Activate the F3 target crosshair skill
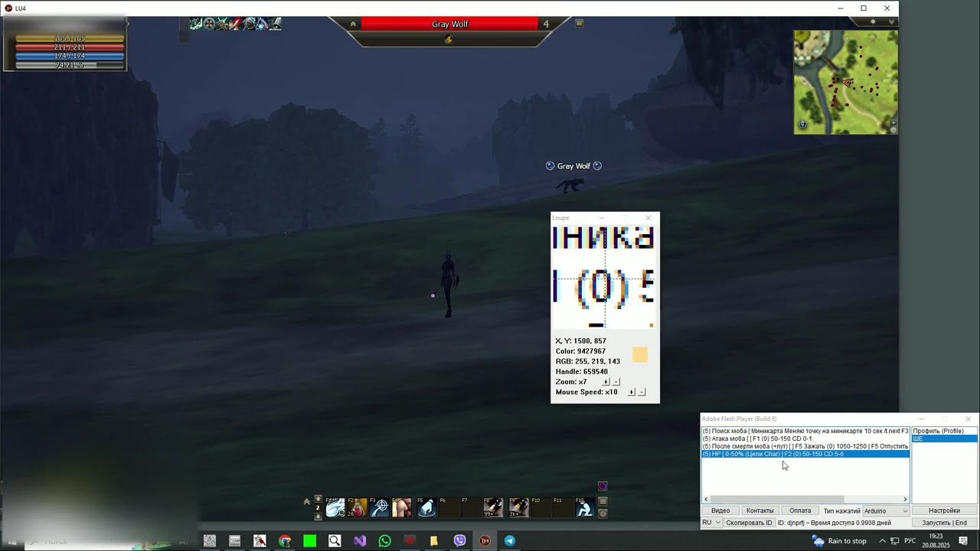The image size is (980, 551). point(380,507)
